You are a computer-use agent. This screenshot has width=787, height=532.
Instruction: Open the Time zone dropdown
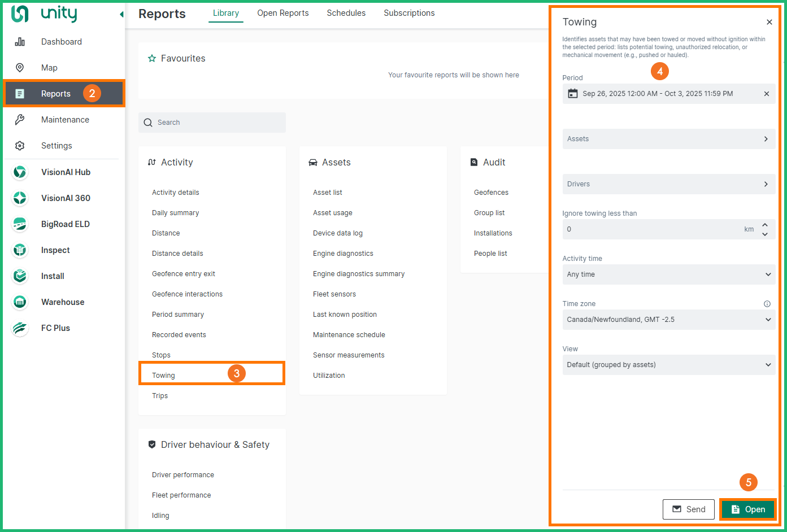pyautogui.click(x=668, y=320)
